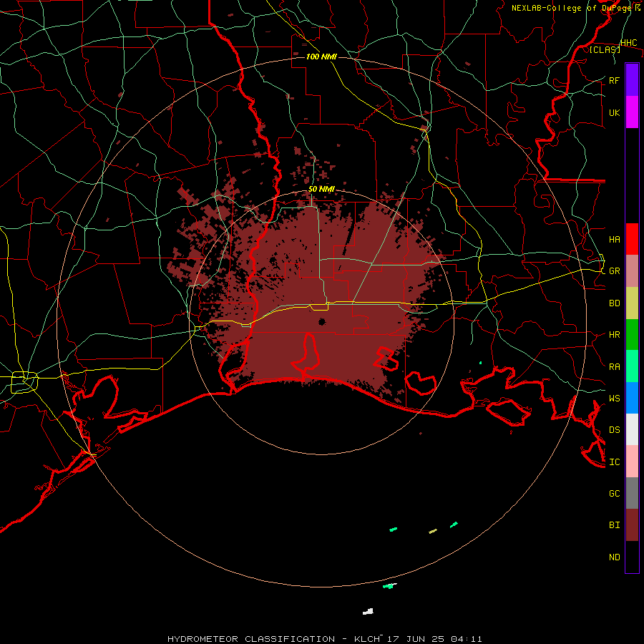Click the black radar site dot
This screenshot has width=644, height=644.
tap(322, 321)
